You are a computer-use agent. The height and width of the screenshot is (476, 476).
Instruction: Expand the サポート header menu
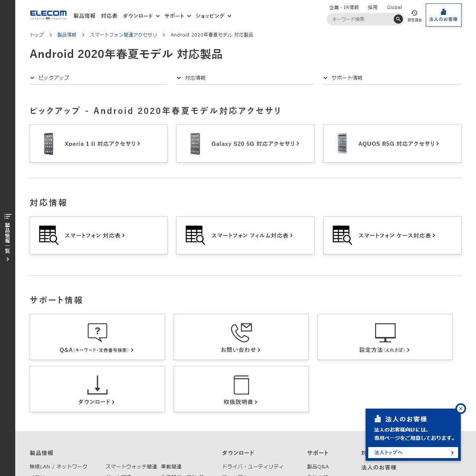(x=178, y=16)
